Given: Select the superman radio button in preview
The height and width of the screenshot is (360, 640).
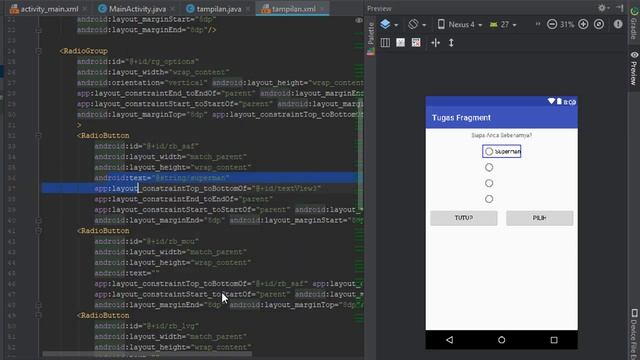Looking at the screenshot, I should pos(502,151).
